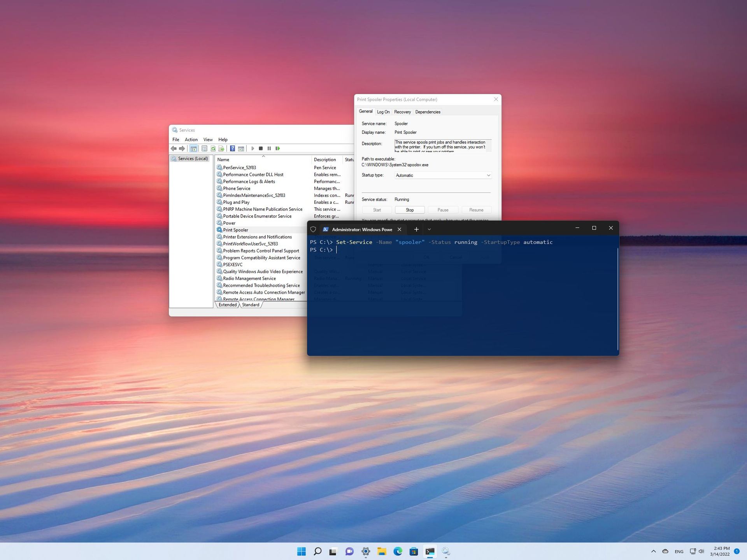Open the Action menu in Services
Screen dimensions: 747x560
191,139
